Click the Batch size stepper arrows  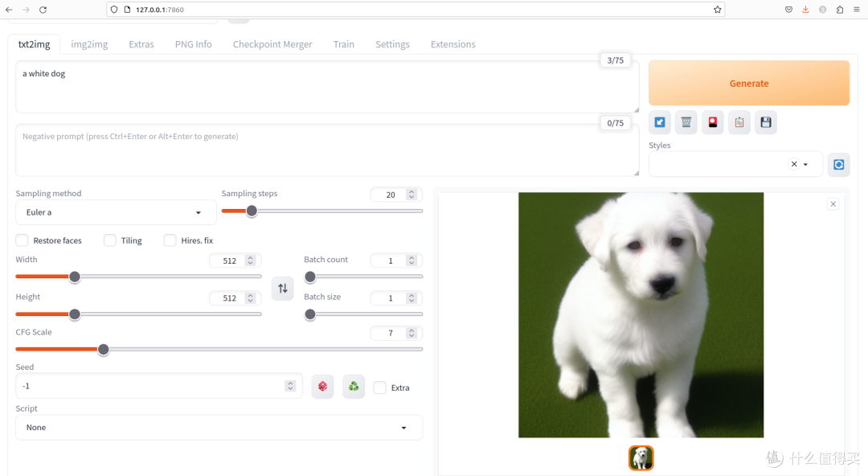tap(411, 297)
